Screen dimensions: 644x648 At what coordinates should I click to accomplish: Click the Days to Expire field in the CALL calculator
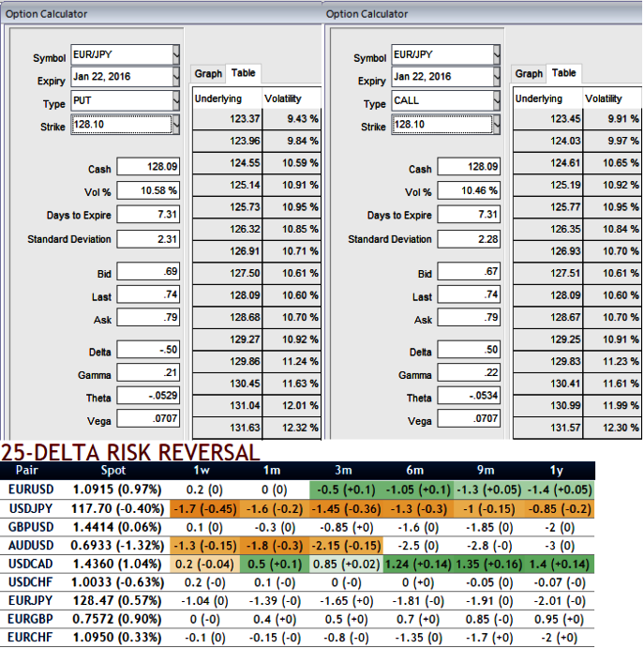coord(468,215)
